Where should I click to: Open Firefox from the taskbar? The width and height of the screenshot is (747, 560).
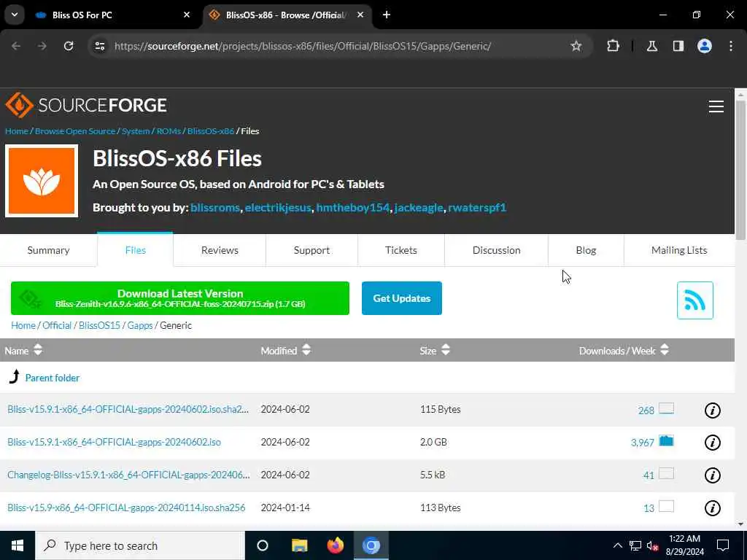[336, 545]
